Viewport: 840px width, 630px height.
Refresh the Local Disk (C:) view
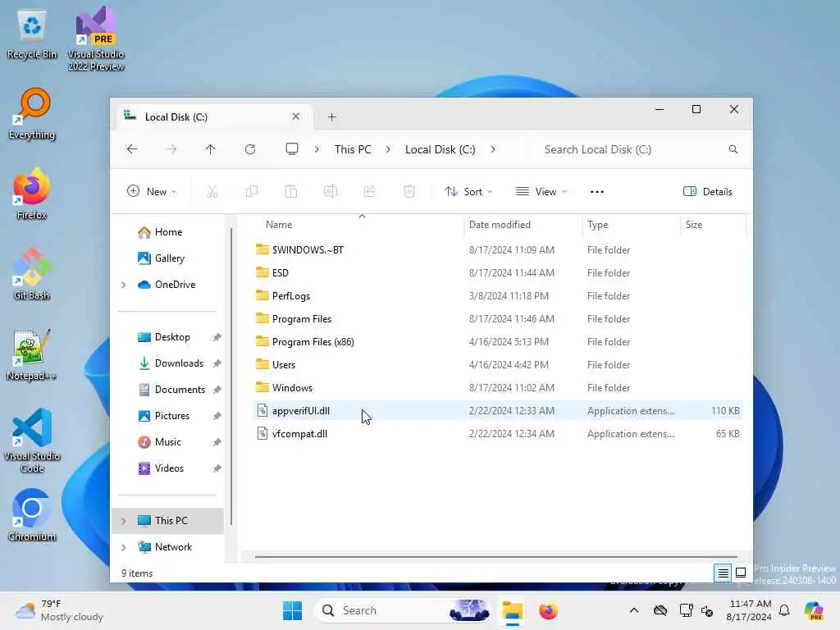(x=250, y=149)
